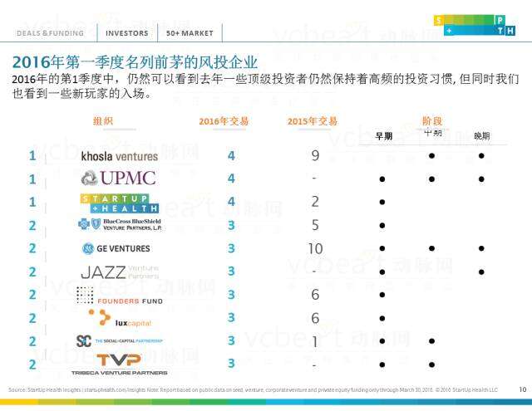Switch to the INVESTORS tab
532x411 pixels.
[x=127, y=33]
